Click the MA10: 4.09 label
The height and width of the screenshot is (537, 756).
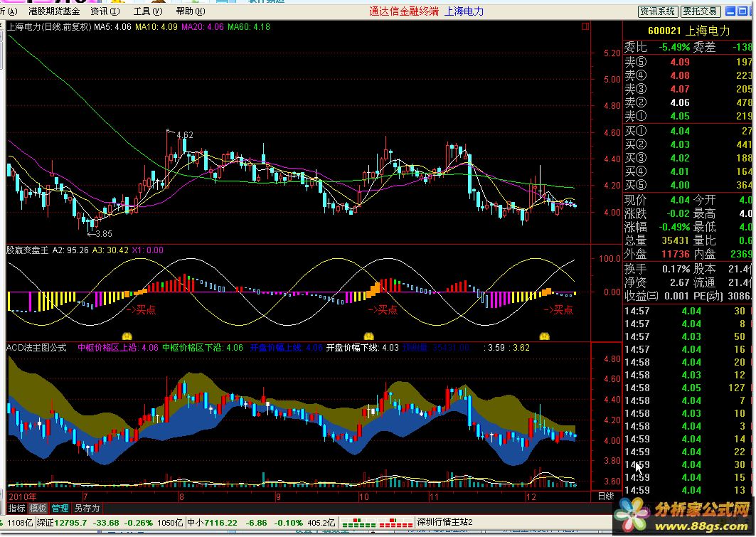(156, 27)
